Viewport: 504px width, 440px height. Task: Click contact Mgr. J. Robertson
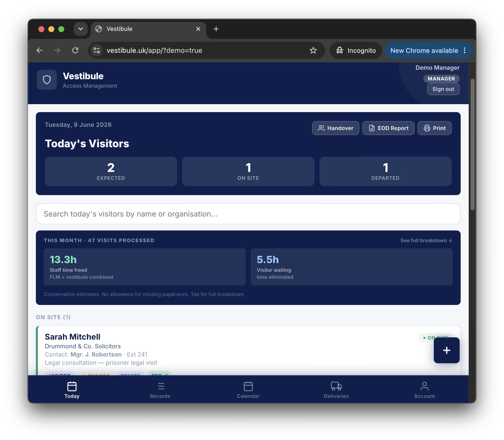[x=96, y=354]
